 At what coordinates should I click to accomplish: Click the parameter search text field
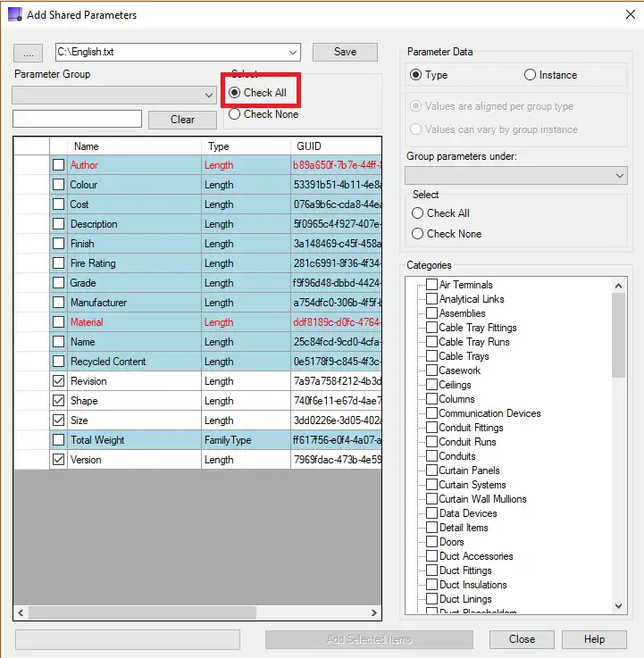[77, 119]
